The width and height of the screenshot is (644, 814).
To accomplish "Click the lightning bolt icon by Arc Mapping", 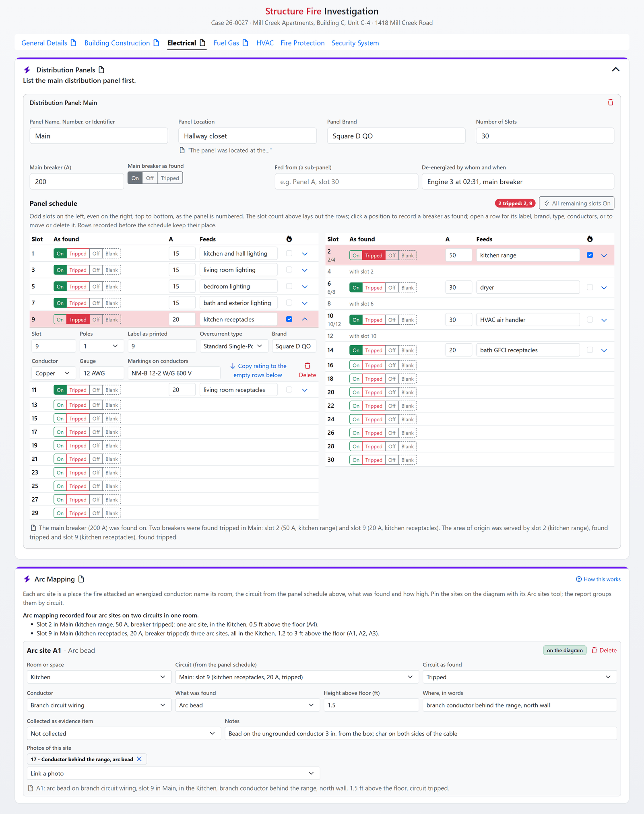I will click(x=27, y=579).
